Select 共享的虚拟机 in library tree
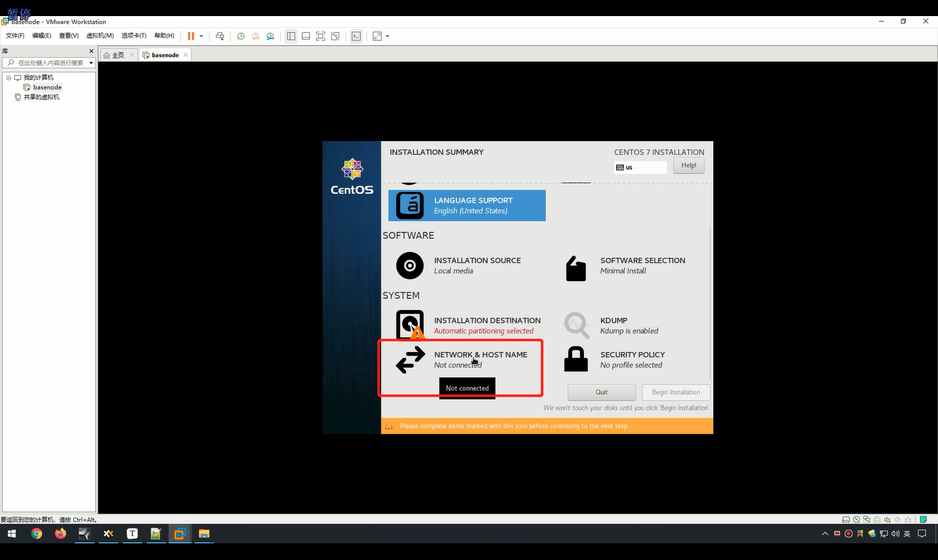Viewport: 938px width, 560px height. click(41, 97)
